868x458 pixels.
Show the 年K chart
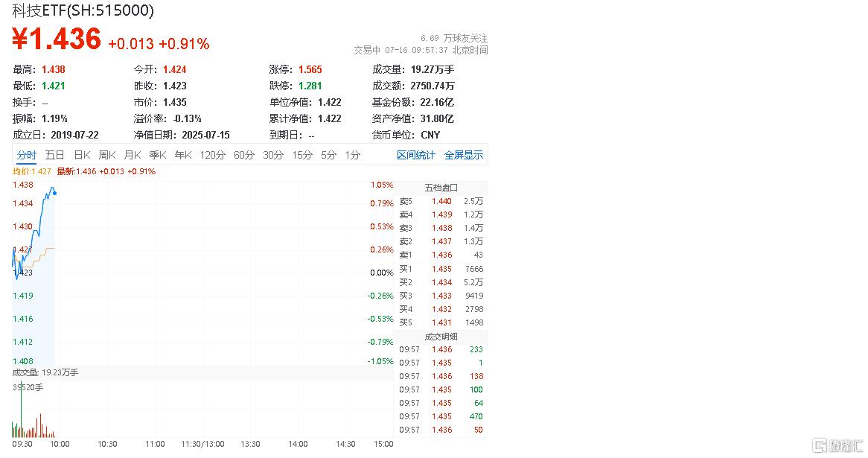(183, 155)
